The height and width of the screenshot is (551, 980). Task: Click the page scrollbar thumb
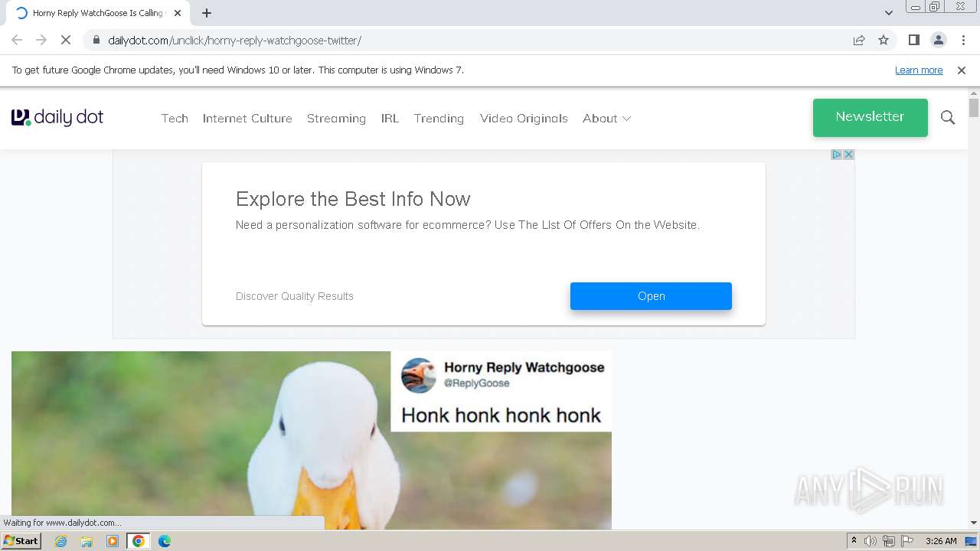click(973, 108)
